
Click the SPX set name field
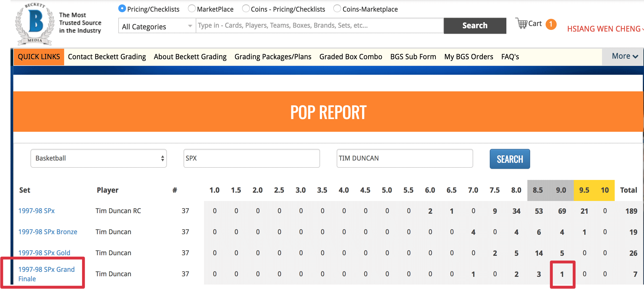(252, 158)
